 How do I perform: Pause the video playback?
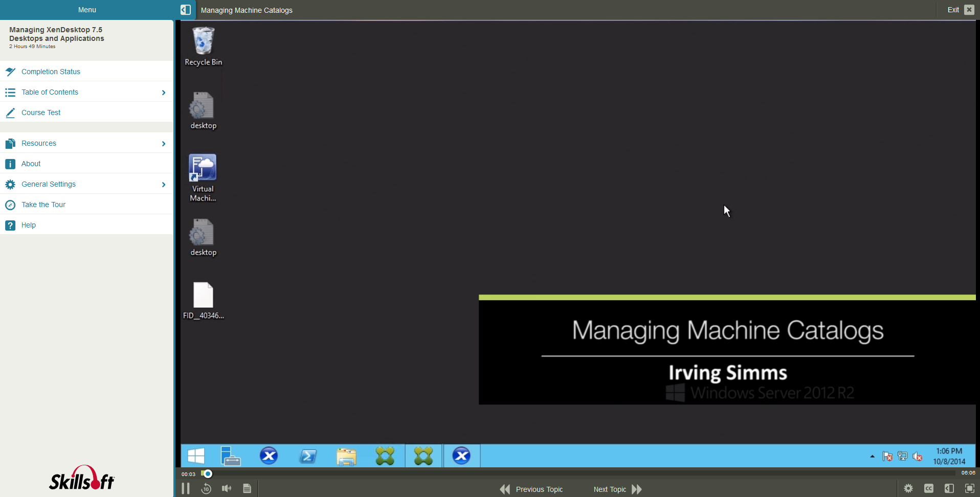coord(186,488)
